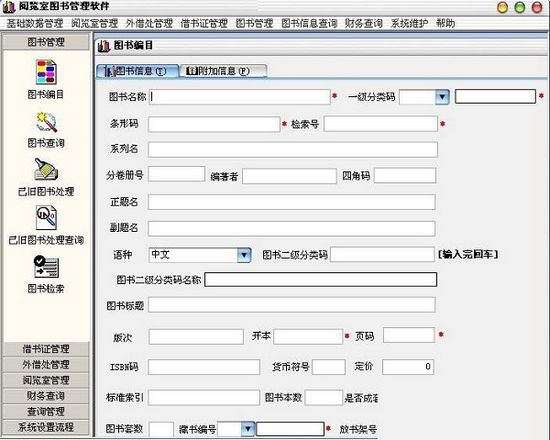Click the [输入完回车] hint text
The image size is (550, 440).
click(x=468, y=254)
